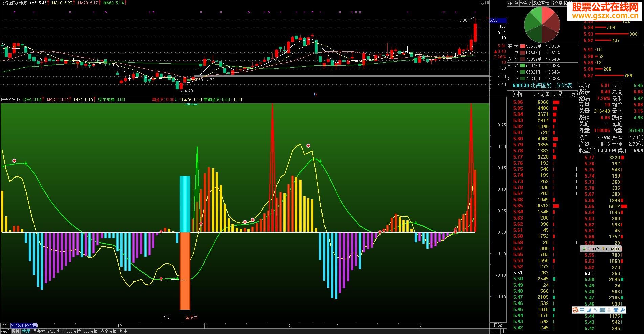Sort by the 比例 column header
Viewport: 644px width, 334px height.
click(558, 94)
